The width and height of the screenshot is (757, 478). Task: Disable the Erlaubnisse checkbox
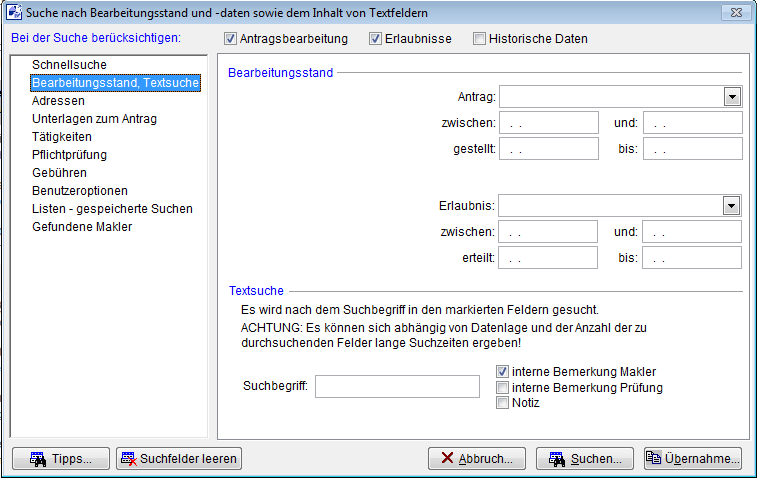pos(375,39)
